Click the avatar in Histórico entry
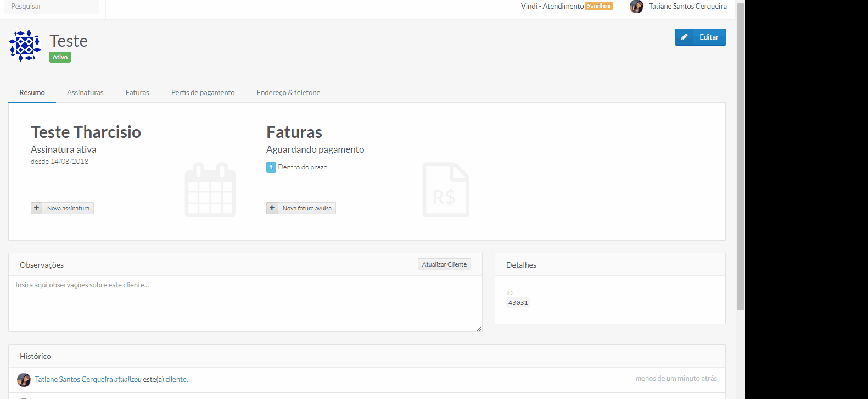This screenshot has width=868, height=399. pyautogui.click(x=24, y=380)
